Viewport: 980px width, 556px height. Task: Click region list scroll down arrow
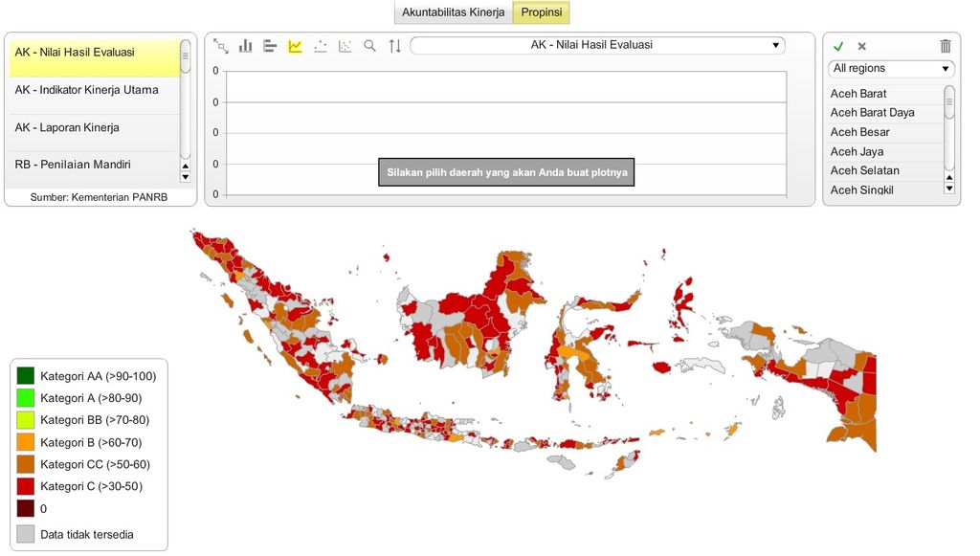pyautogui.click(x=949, y=188)
